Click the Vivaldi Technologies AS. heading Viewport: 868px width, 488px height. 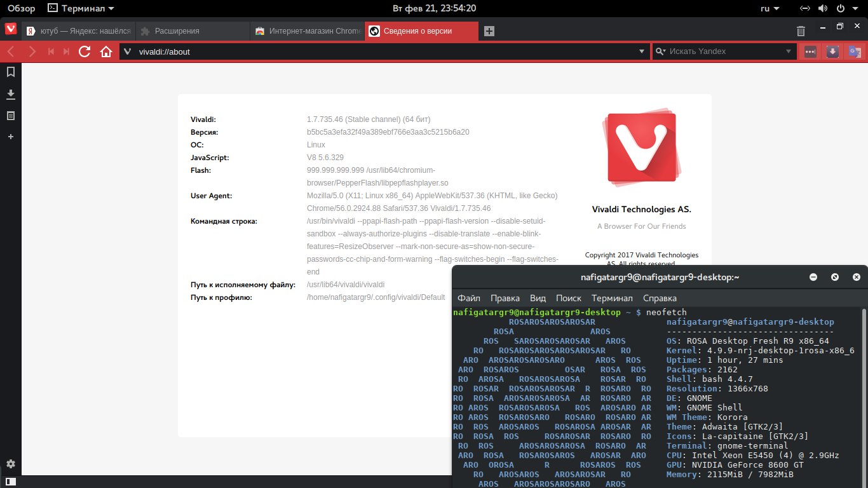(642, 209)
